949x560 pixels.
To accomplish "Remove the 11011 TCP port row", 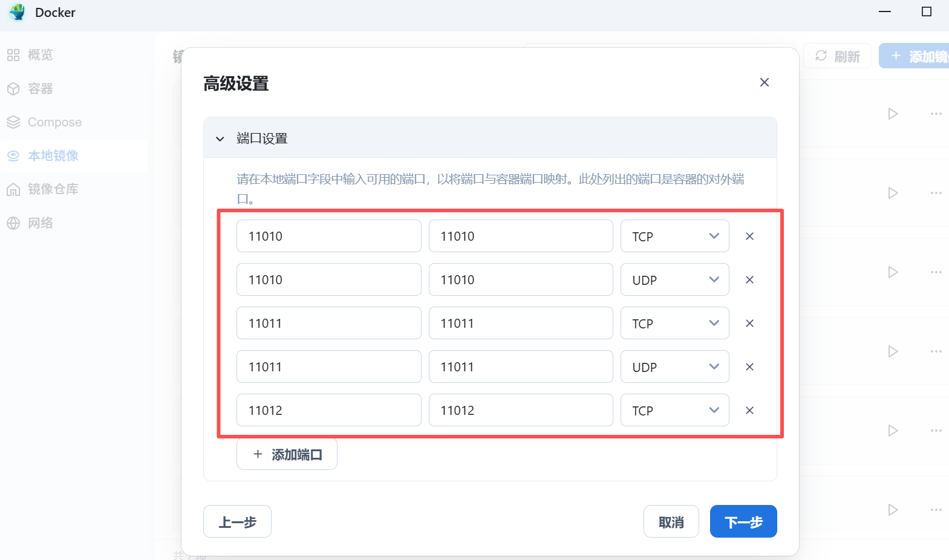I will point(749,324).
